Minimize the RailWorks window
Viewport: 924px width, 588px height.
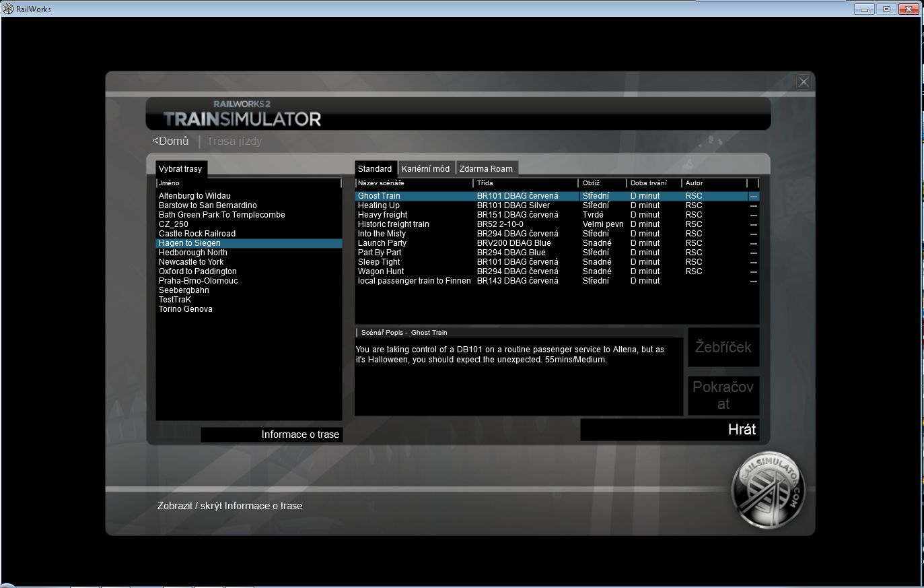[864, 9]
